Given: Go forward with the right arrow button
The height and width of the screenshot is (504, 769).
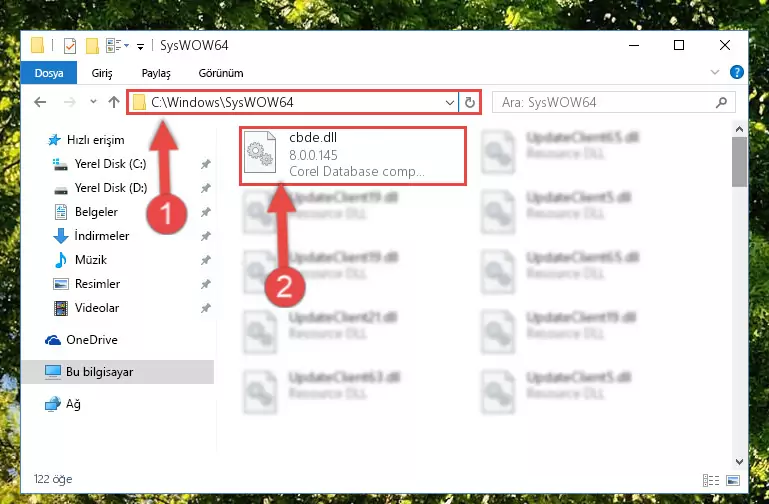Looking at the screenshot, I should [x=70, y=102].
